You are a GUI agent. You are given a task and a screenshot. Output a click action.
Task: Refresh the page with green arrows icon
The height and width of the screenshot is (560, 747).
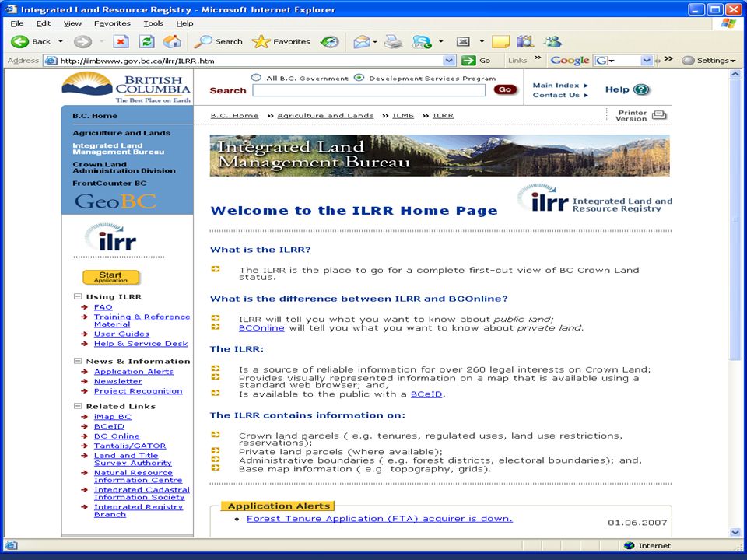(147, 42)
